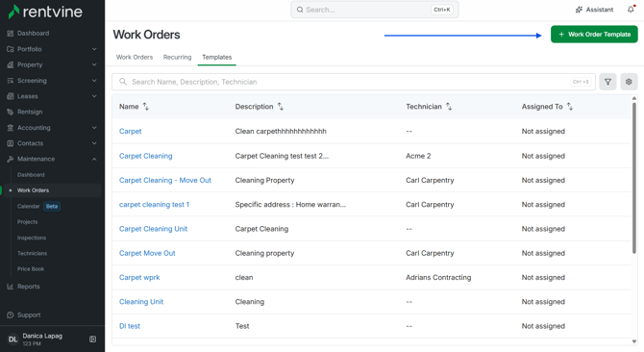Image resolution: width=644 pixels, height=352 pixels.
Task: Click the Portfolio sidebar icon
Action: [11, 49]
